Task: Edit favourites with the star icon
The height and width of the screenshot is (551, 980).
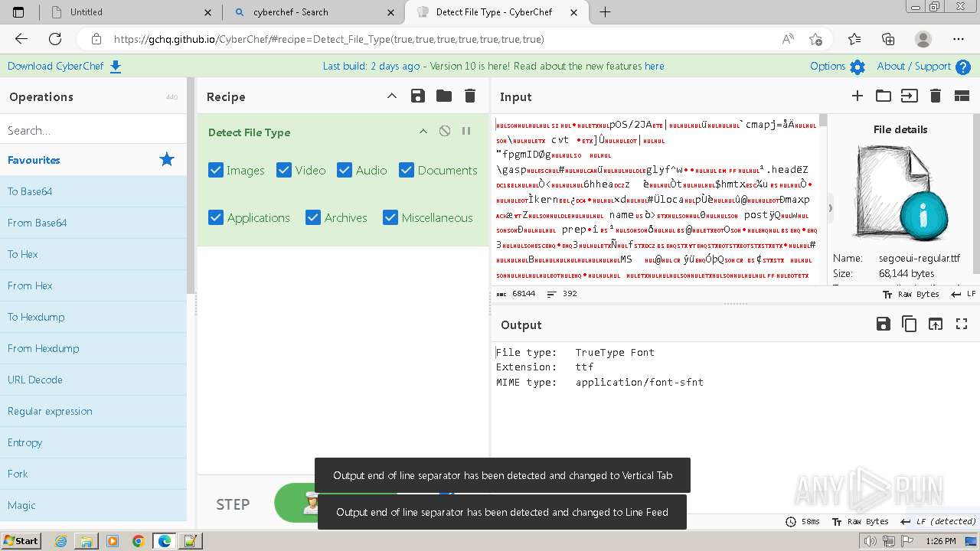Action: point(167,159)
